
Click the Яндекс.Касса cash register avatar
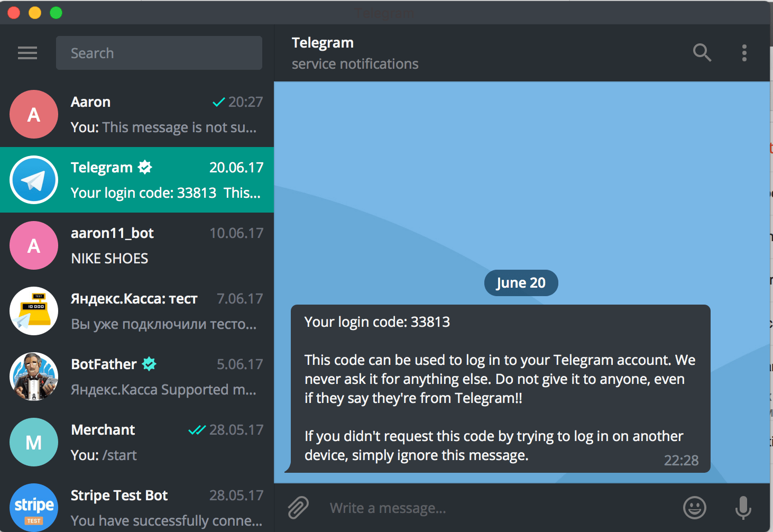34,311
